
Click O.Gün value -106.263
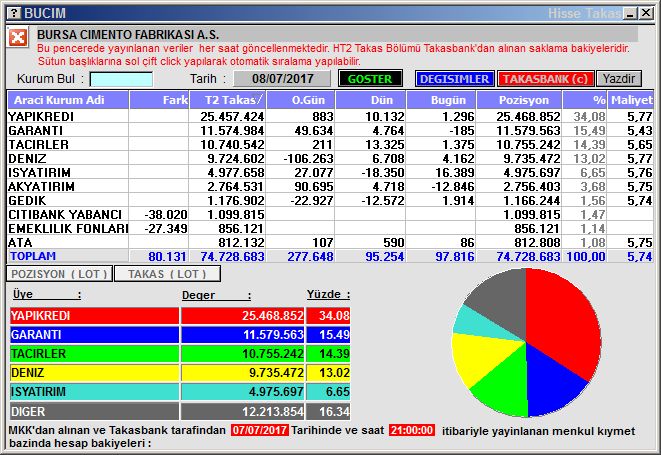click(308, 158)
